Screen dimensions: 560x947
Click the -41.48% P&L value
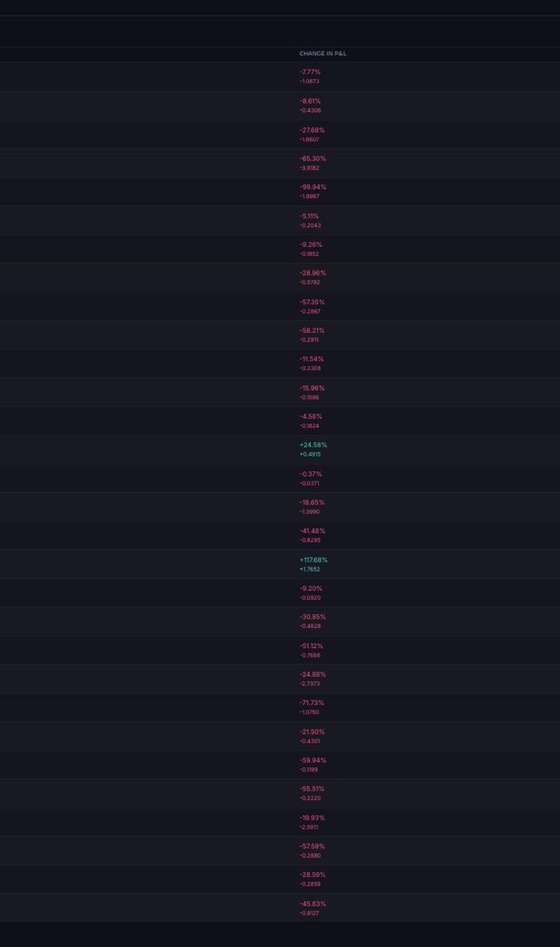(x=312, y=531)
